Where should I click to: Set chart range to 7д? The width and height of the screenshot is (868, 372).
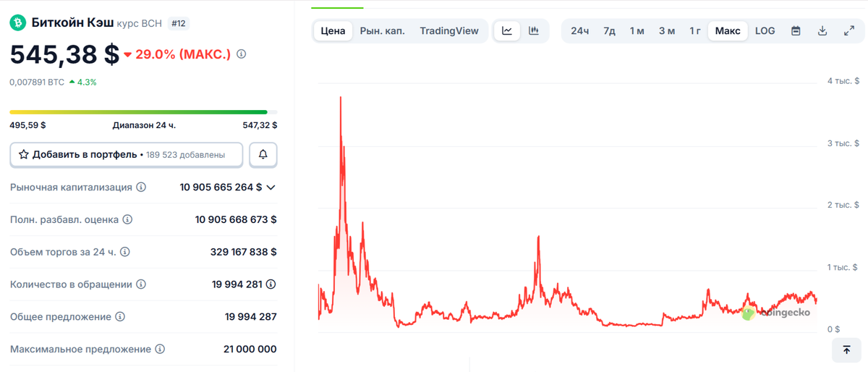609,31
